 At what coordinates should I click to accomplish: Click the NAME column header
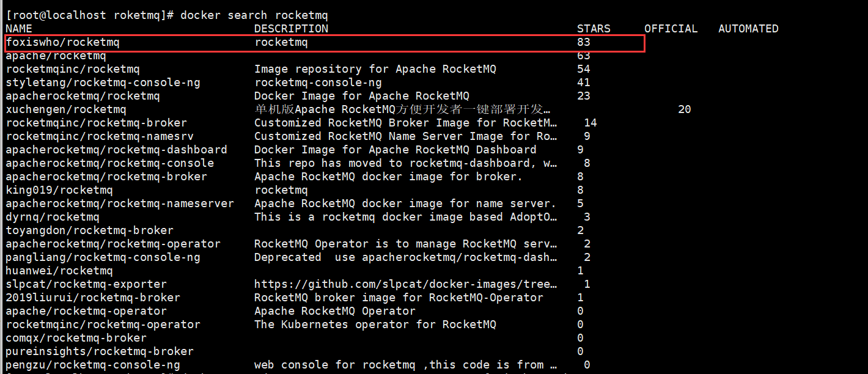coord(19,29)
